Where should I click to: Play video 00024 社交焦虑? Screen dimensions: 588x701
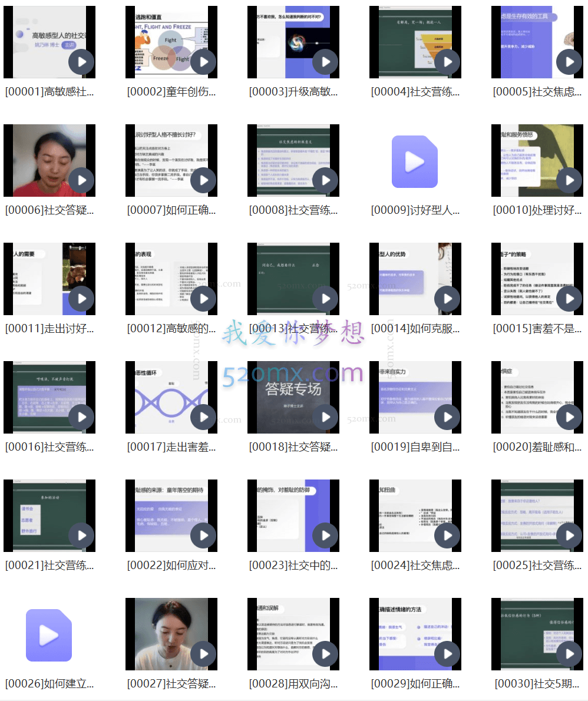(447, 536)
